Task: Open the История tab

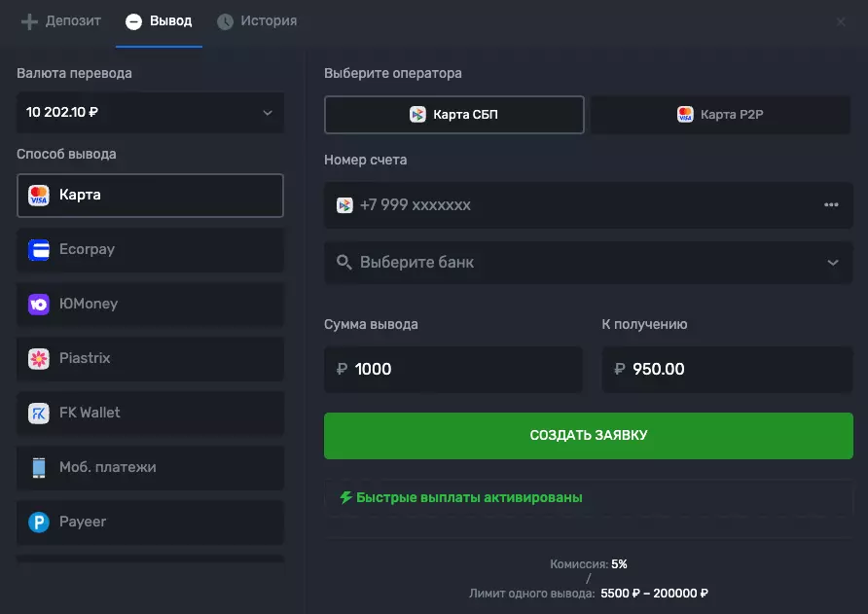Action: tap(257, 21)
